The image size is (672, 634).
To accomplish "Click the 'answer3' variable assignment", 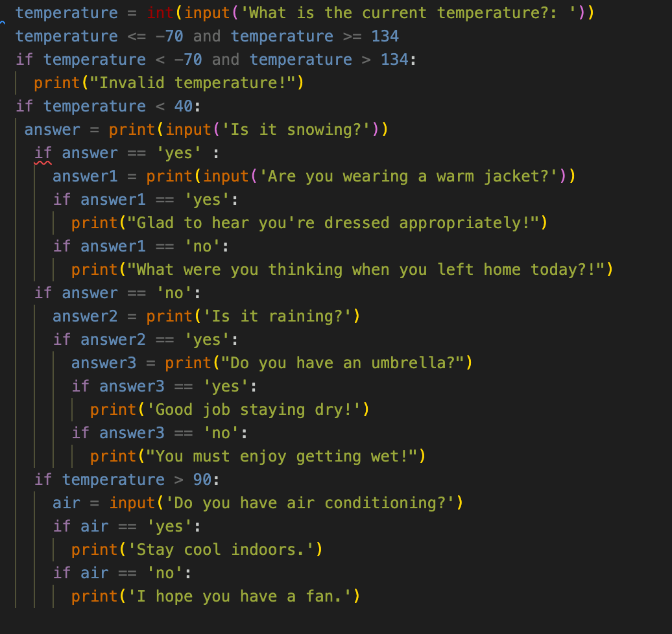I will [x=104, y=362].
